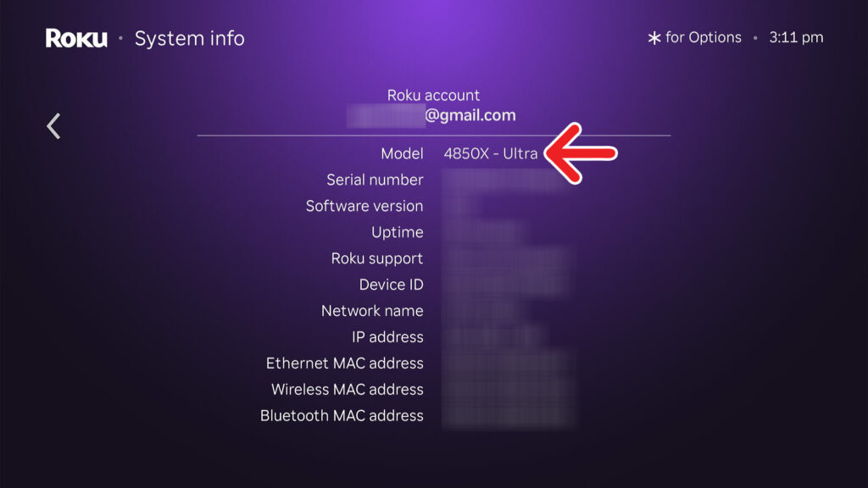868x488 pixels.
Task: Select the Software version row
Action: 364,206
